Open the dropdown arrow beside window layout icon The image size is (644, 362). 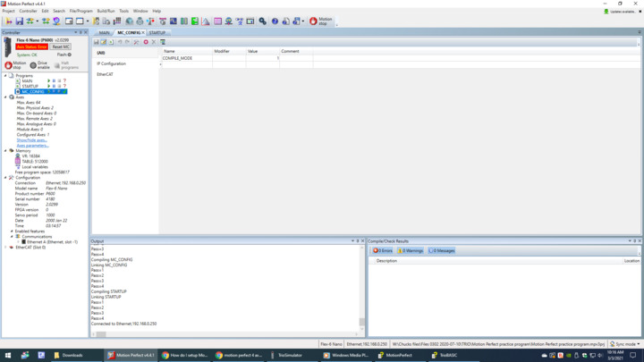click(x=88, y=21)
